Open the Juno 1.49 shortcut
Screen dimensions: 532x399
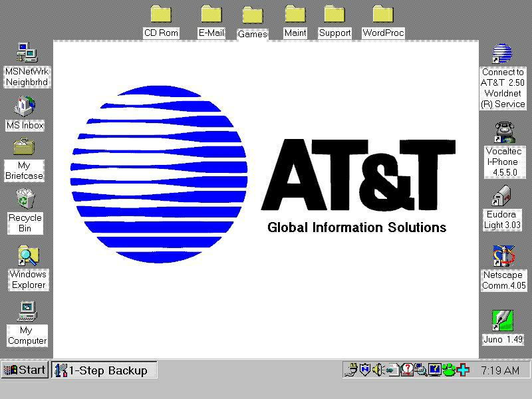tap(502, 320)
